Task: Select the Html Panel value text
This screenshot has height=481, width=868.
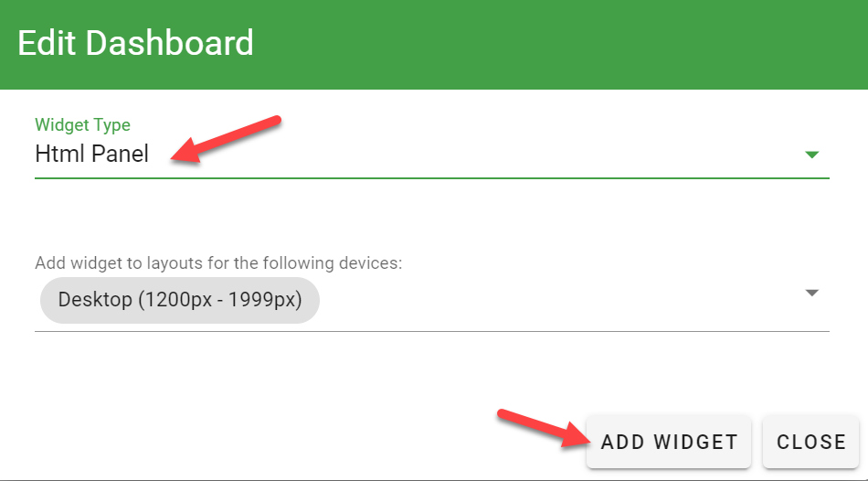Action: (91, 154)
